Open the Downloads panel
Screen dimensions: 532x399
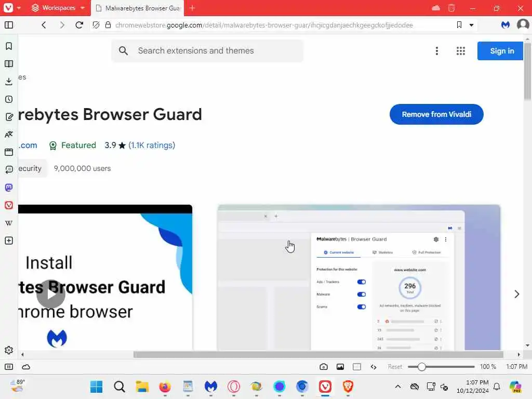(x=9, y=82)
